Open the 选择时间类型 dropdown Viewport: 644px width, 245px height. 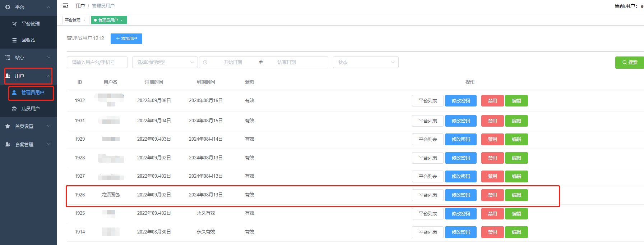click(x=165, y=62)
